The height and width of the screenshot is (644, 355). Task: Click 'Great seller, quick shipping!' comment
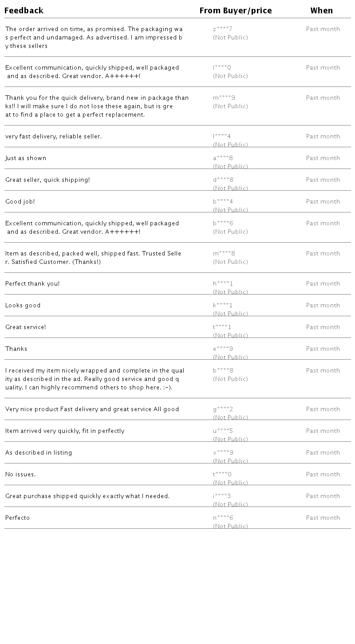(47, 180)
